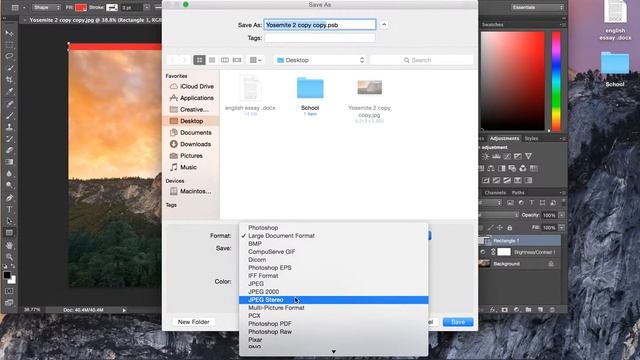This screenshot has width=640, height=360.
Task: Add layer mask from Layers panel bottom
Action: tap(504, 310)
